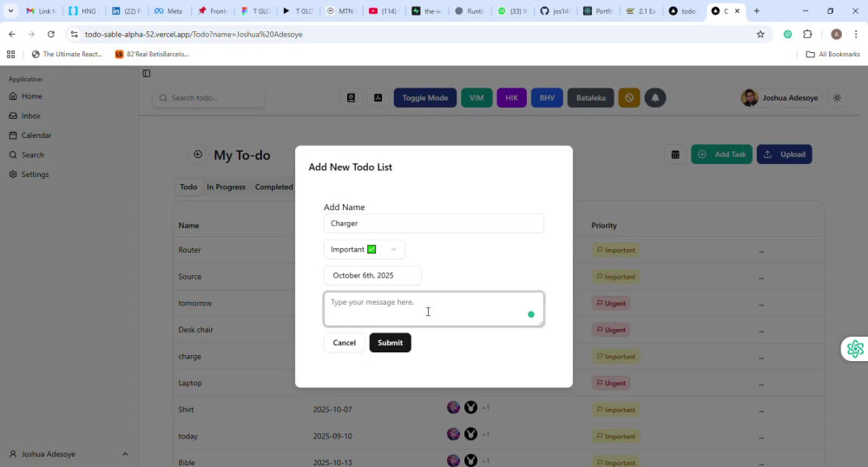Open the calendar icon beside Add Task
Screen dimensions: 868x467
675,155
